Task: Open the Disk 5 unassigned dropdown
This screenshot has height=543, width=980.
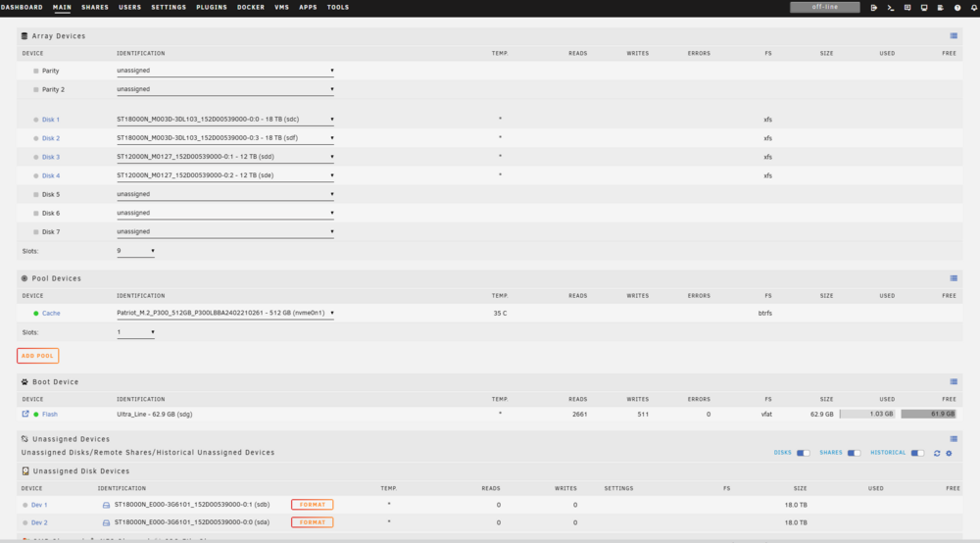Action: [x=225, y=194]
